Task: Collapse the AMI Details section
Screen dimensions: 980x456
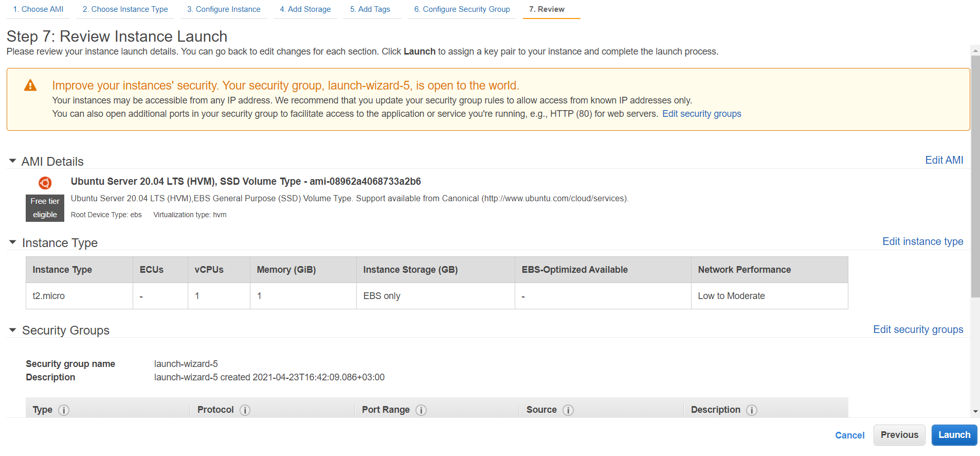Action: point(13,161)
